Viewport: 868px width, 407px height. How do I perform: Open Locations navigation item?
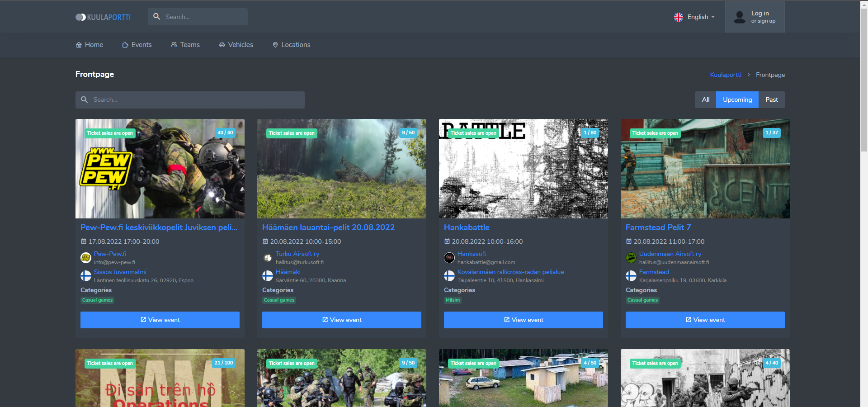[x=292, y=45]
